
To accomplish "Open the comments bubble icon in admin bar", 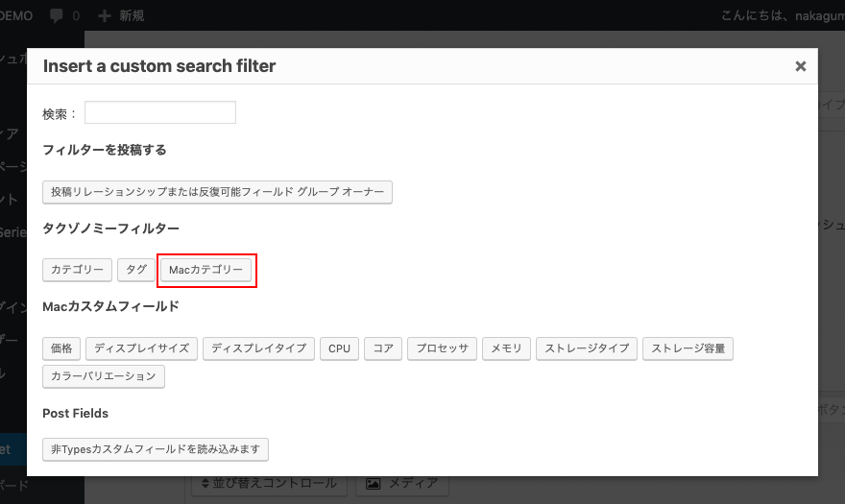I will 56,15.
